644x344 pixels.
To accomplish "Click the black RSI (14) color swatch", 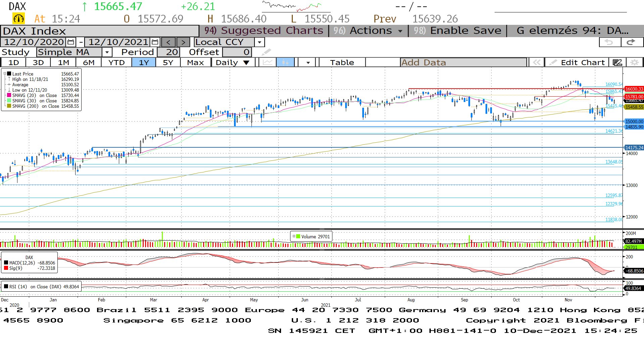I will (x=6, y=287).
